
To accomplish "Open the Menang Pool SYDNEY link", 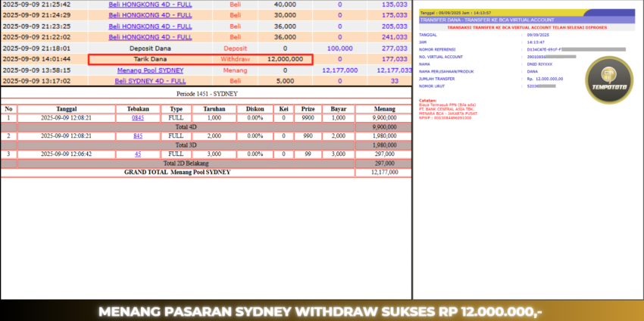I will pos(150,70).
